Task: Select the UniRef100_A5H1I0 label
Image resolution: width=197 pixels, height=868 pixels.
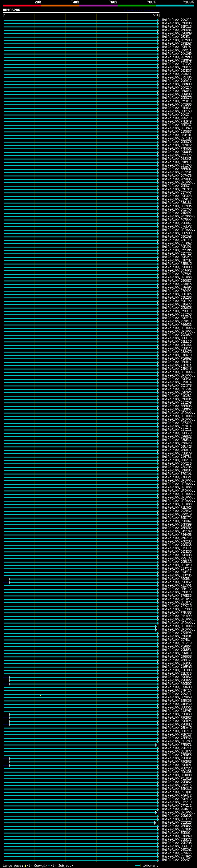Action: tap(177, 589)
